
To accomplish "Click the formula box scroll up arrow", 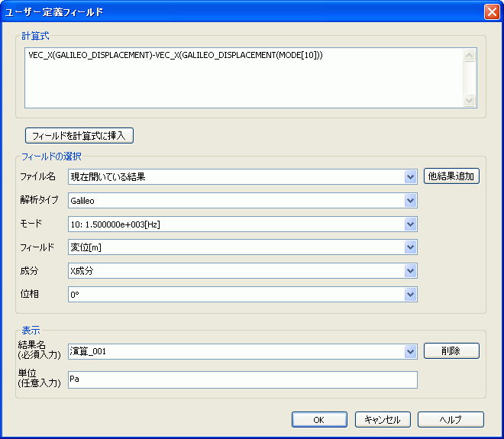I will (470, 56).
